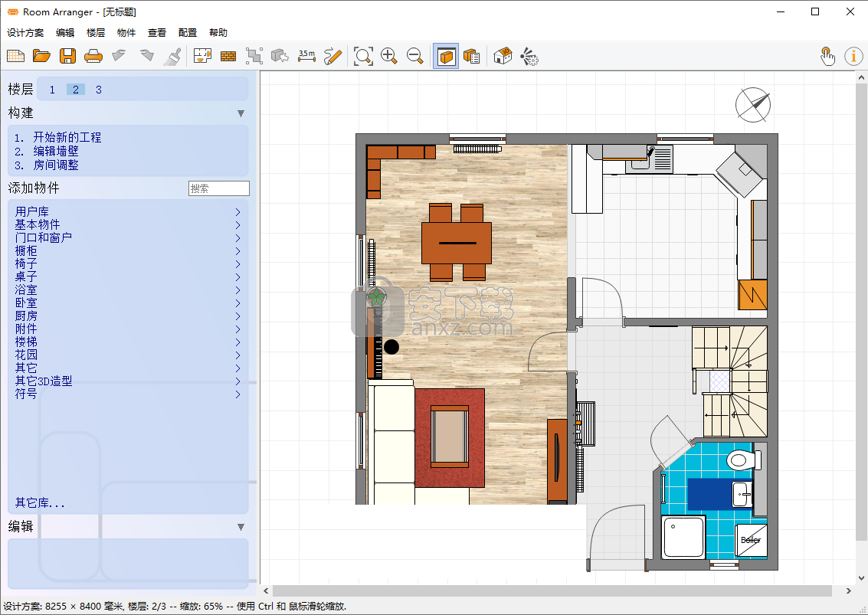Click the object selection cube icon
868x615 pixels.
tap(280, 56)
